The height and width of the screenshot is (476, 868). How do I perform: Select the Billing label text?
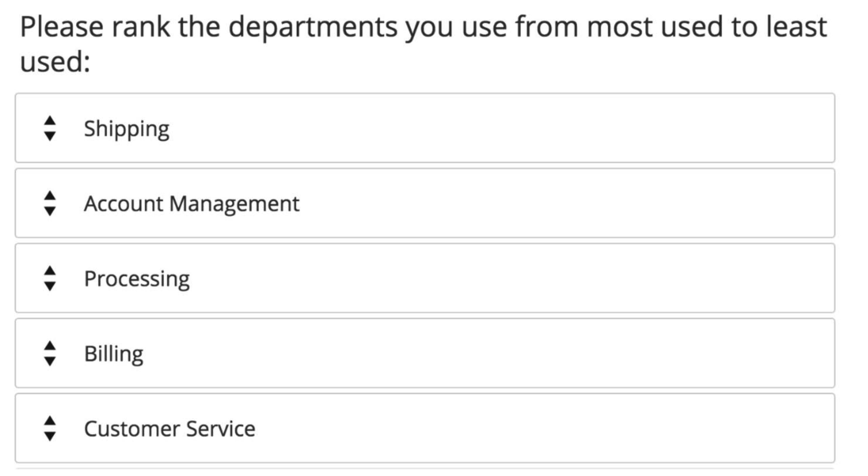coord(114,354)
